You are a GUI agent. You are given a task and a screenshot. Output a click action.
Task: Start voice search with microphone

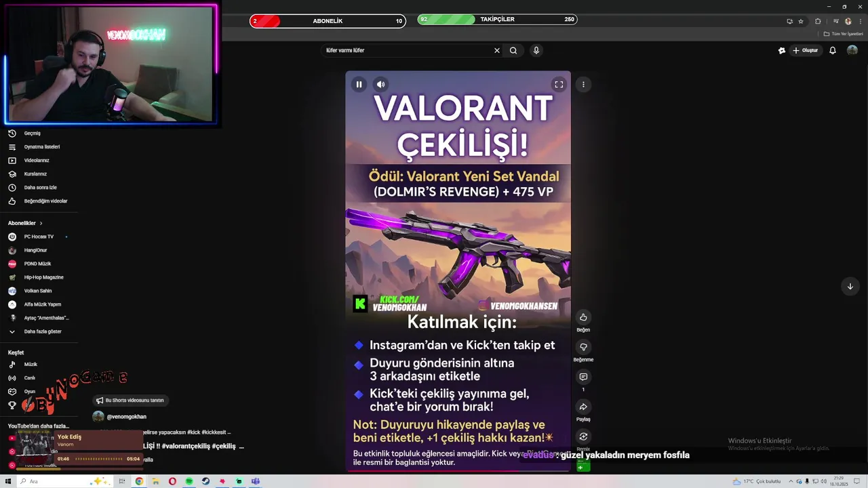click(x=536, y=50)
